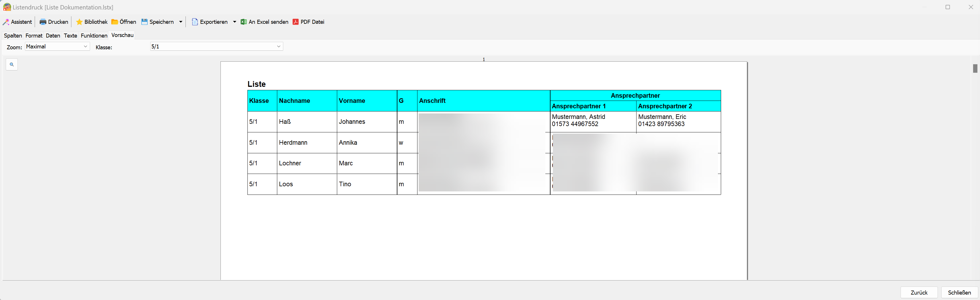The height and width of the screenshot is (300, 980).
Task: Click the Anschrift column header
Action: (x=483, y=101)
